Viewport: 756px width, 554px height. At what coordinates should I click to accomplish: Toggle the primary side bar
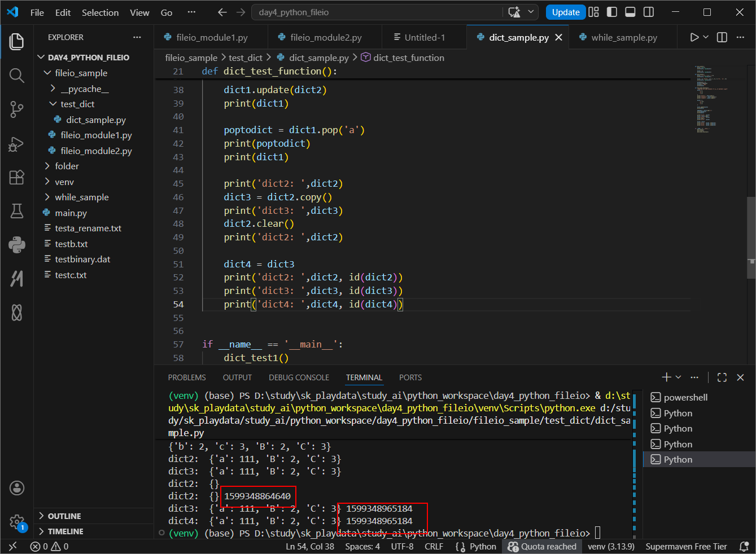click(612, 12)
